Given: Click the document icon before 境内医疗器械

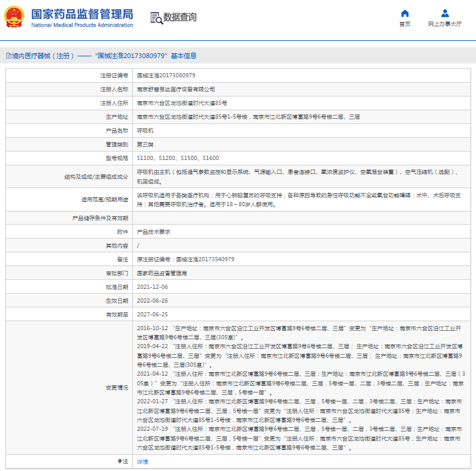Looking at the screenshot, I should [8, 56].
